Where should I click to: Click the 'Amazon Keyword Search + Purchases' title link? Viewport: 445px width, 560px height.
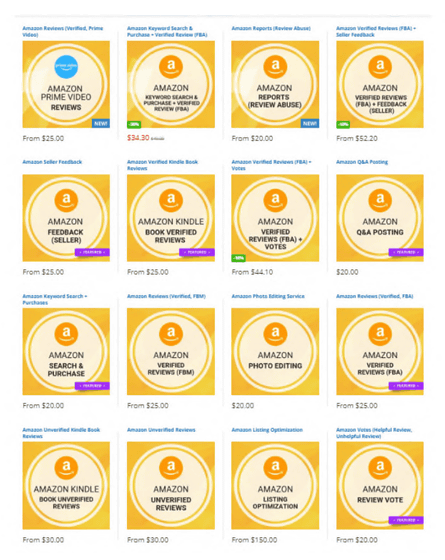pos(55,299)
